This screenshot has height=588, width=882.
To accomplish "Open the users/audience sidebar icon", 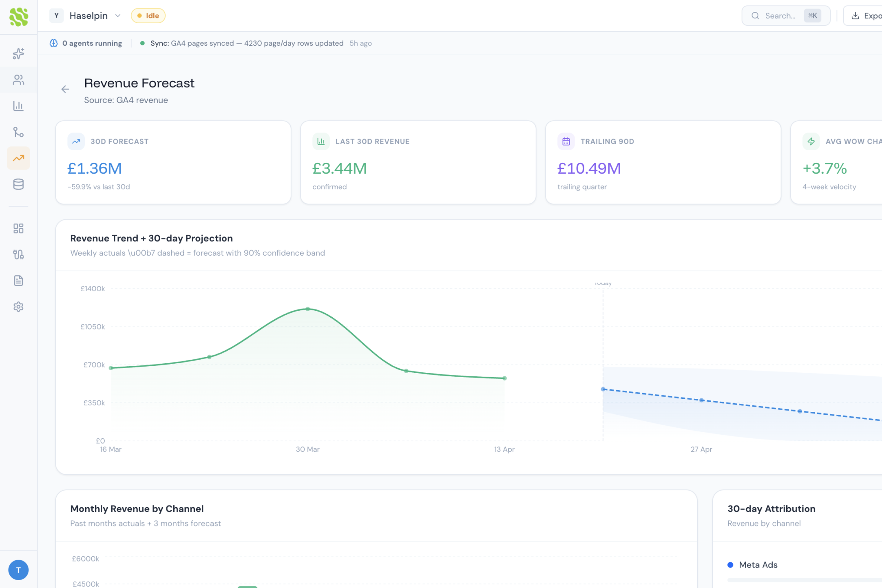I will 18,80.
